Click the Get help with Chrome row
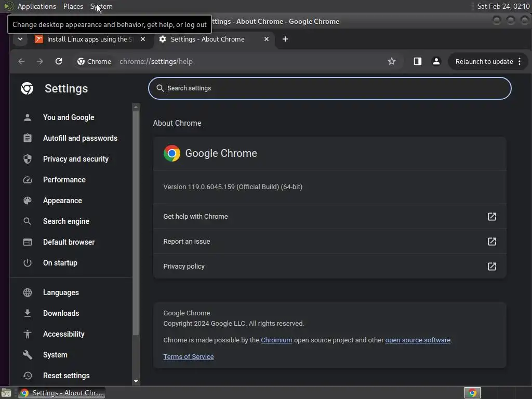 click(330, 217)
